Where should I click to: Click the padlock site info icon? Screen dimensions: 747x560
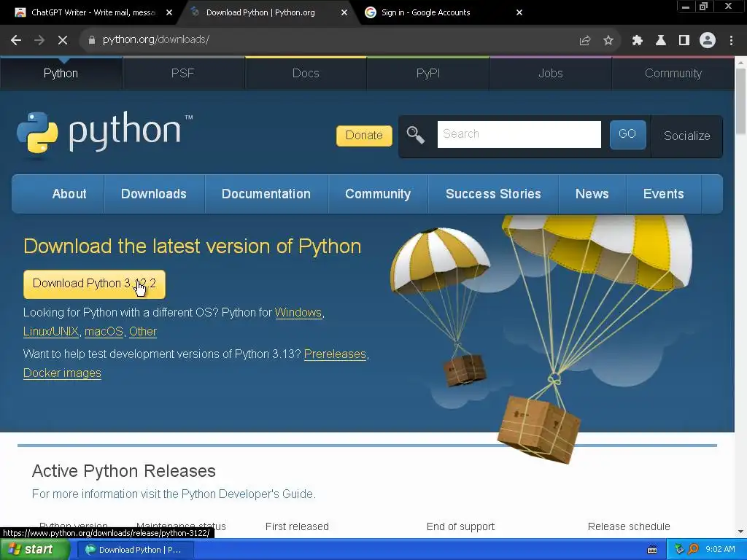(x=92, y=40)
